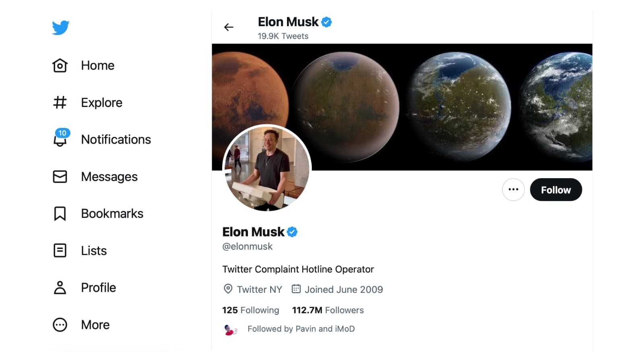The image size is (644, 362).
Task: Go back using the left arrow
Action: 229,27
